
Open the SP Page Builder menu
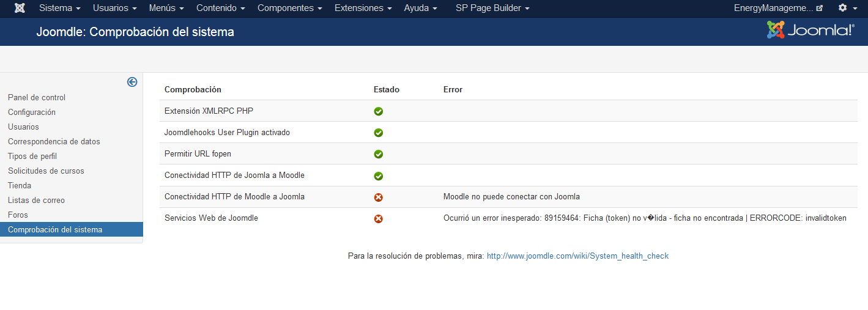[492, 8]
